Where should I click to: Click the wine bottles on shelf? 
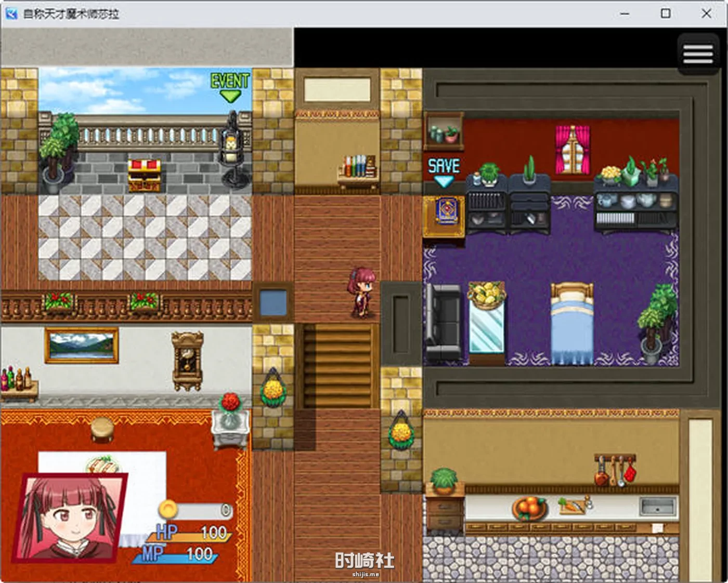tap(16, 379)
